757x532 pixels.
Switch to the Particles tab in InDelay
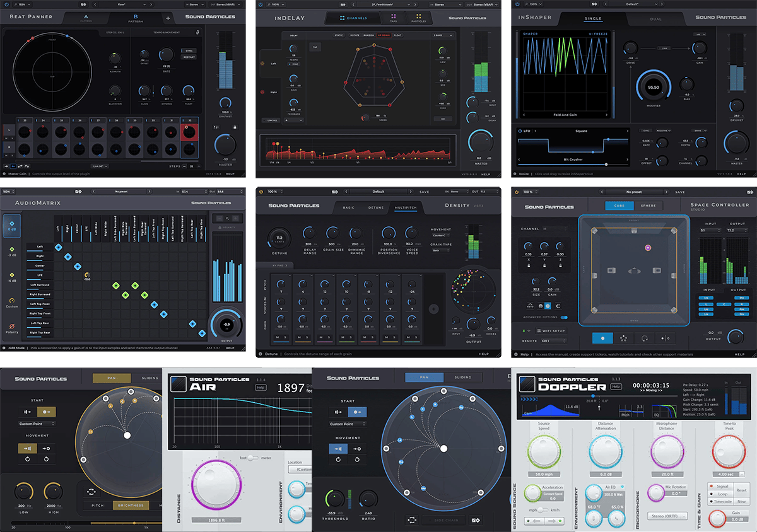point(418,18)
